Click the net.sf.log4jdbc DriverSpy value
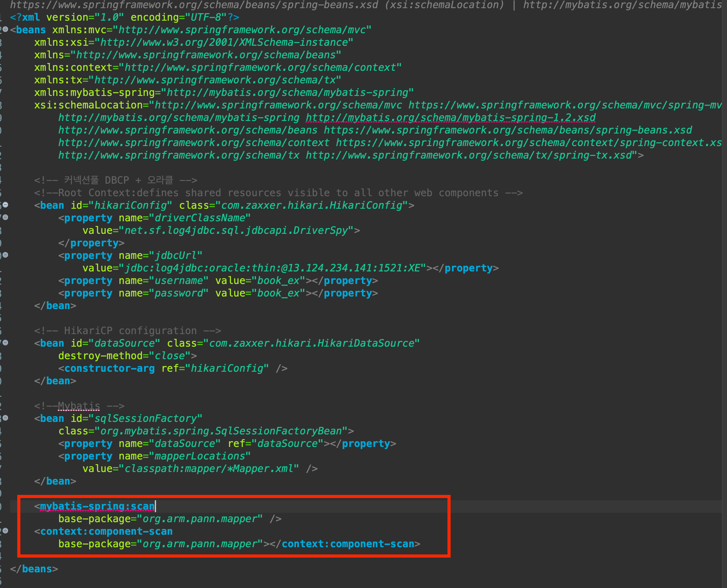The image size is (727, 588). (236, 231)
